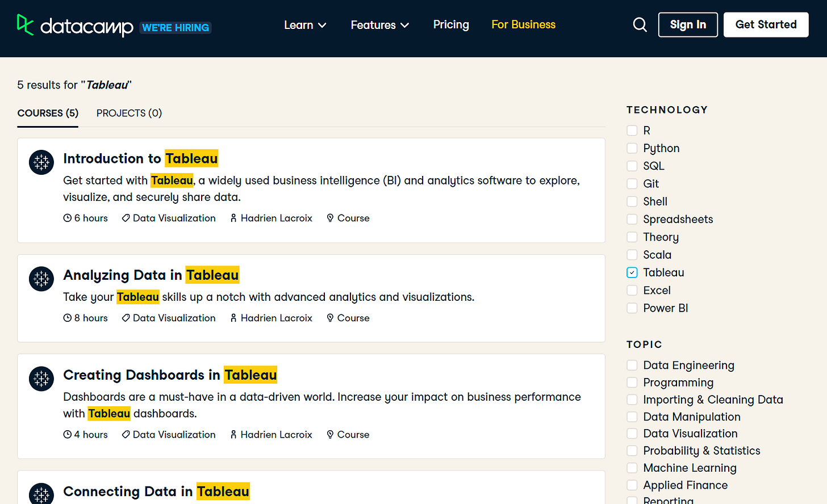827x504 pixels.
Task: Tick Probability & Statistics topic
Action: (632, 451)
